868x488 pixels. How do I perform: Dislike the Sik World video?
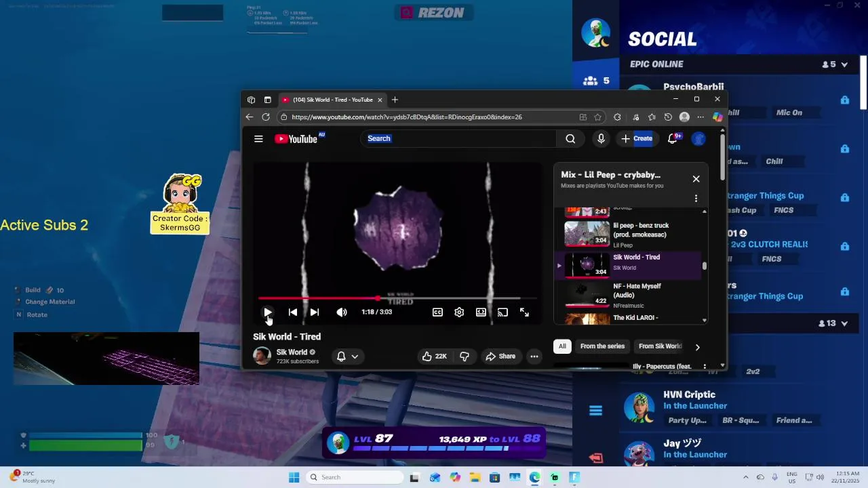coord(465,356)
